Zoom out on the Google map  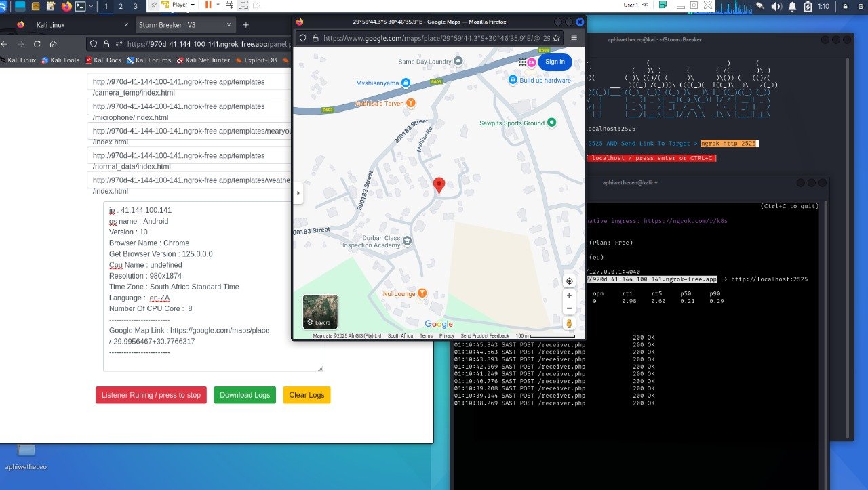570,308
